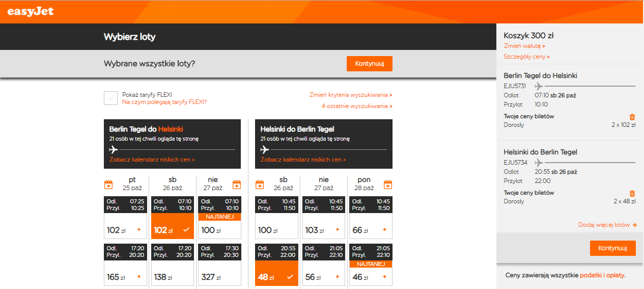
Task: Expand 4 ostatnie wyszukiwania list
Action: [357, 106]
